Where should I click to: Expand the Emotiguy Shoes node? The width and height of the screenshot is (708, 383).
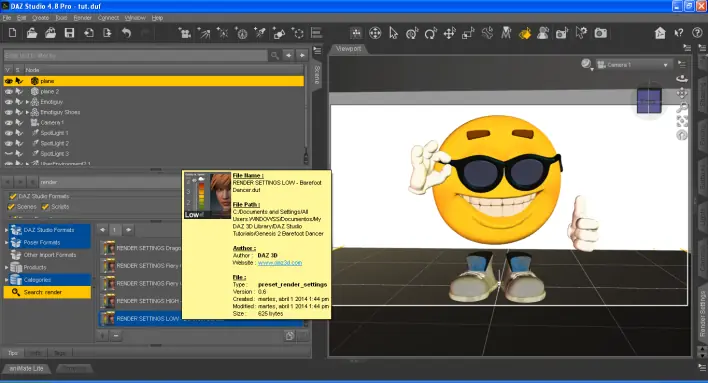[27, 112]
